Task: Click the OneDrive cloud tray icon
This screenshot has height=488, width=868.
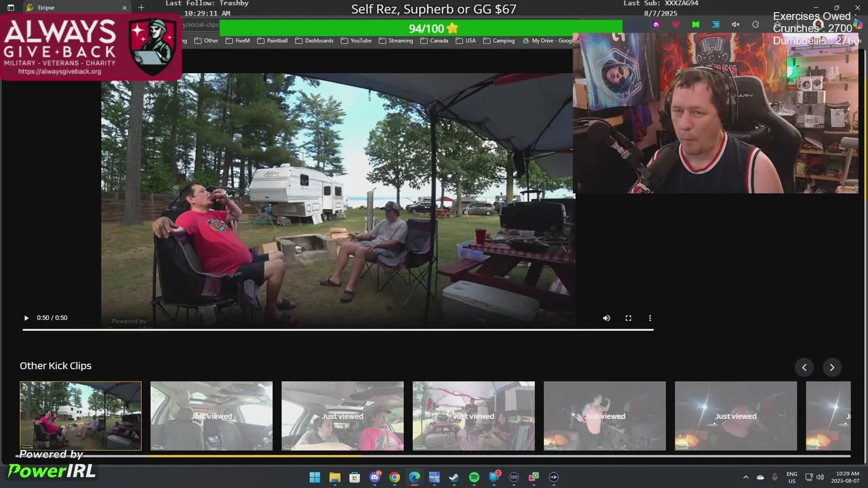Action: coord(760,477)
